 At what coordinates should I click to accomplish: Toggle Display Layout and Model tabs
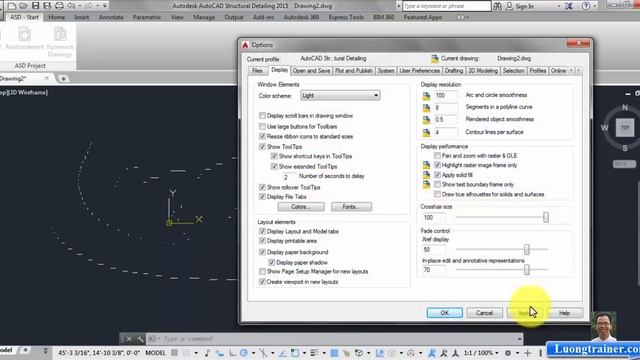pyautogui.click(x=262, y=231)
